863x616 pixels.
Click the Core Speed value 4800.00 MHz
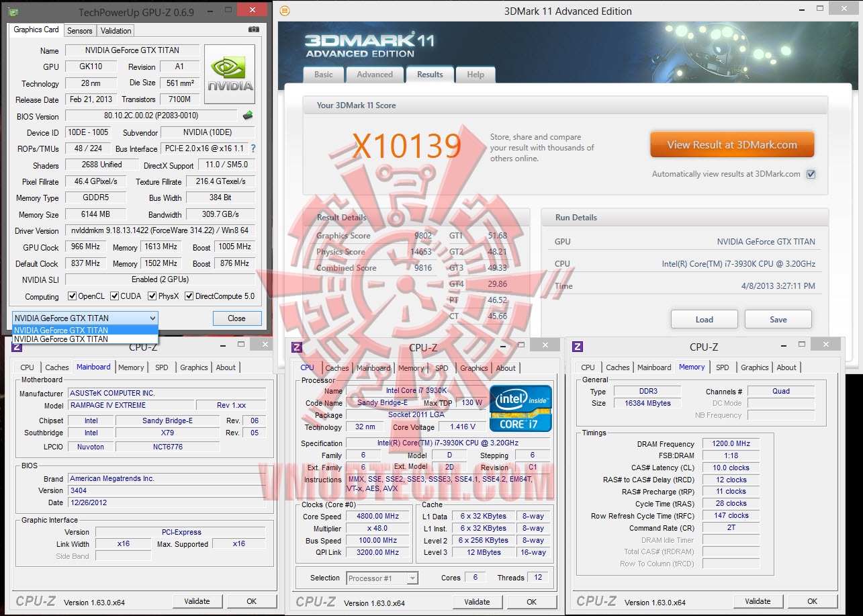379,517
